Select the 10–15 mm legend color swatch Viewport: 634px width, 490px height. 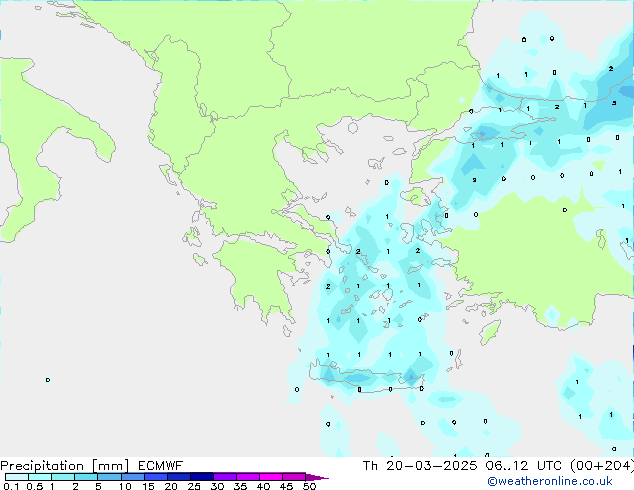point(132,477)
